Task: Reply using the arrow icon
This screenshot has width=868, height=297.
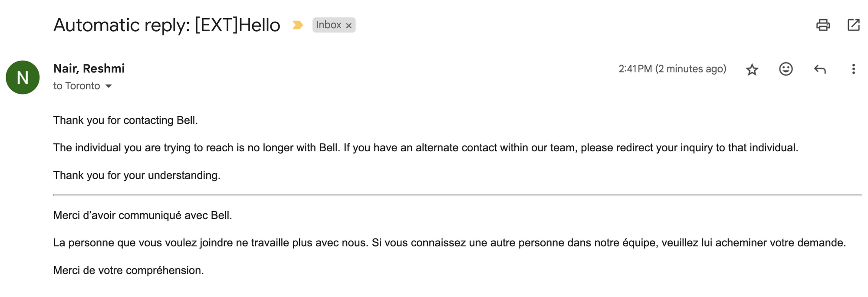Action: pos(820,69)
